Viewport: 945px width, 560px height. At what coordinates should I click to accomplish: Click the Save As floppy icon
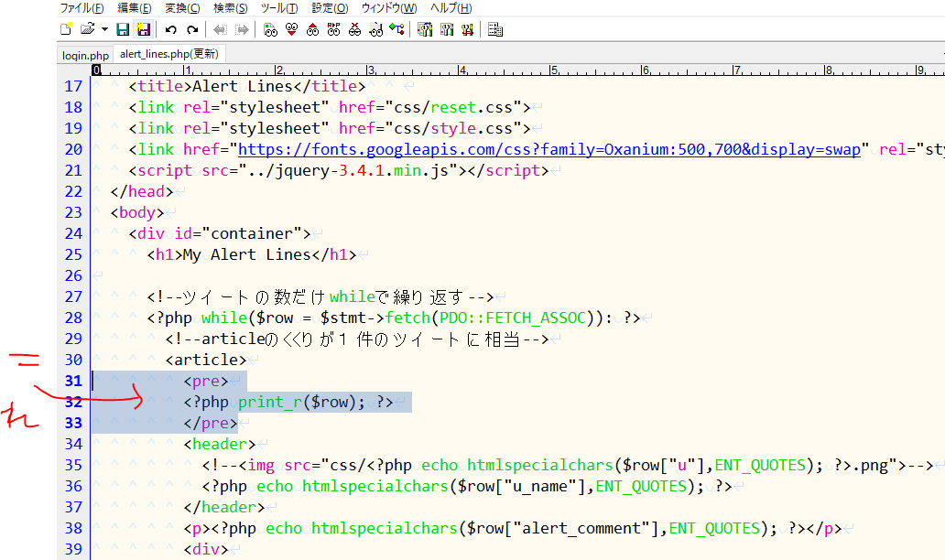coord(144,29)
